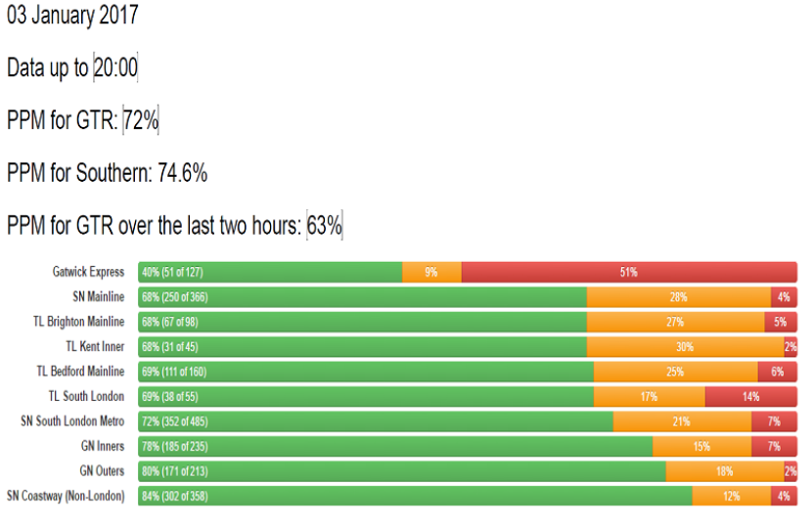This screenshot has height=528, width=812.
Task: Click the 72% GTR PPM field
Action: click(x=141, y=121)
